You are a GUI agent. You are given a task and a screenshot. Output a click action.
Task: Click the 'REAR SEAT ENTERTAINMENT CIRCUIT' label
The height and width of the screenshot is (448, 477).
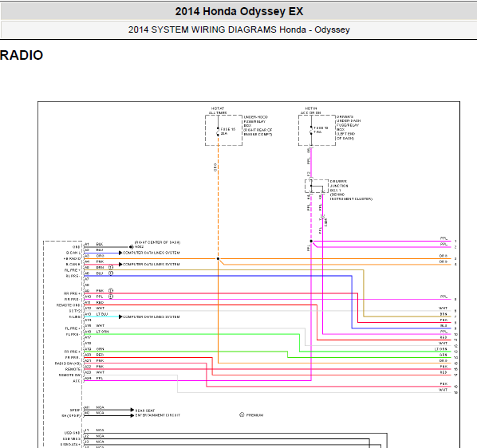point(158,413)
